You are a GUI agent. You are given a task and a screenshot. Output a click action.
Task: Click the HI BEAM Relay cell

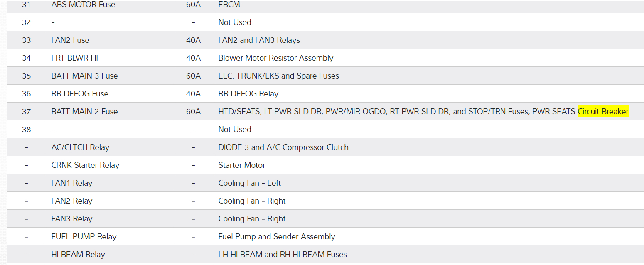(x=78, y=255)
